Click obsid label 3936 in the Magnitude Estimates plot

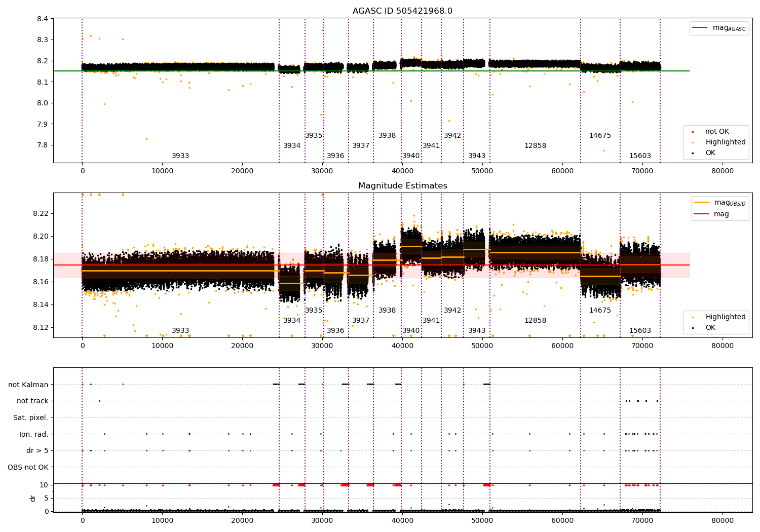[335, 330]
